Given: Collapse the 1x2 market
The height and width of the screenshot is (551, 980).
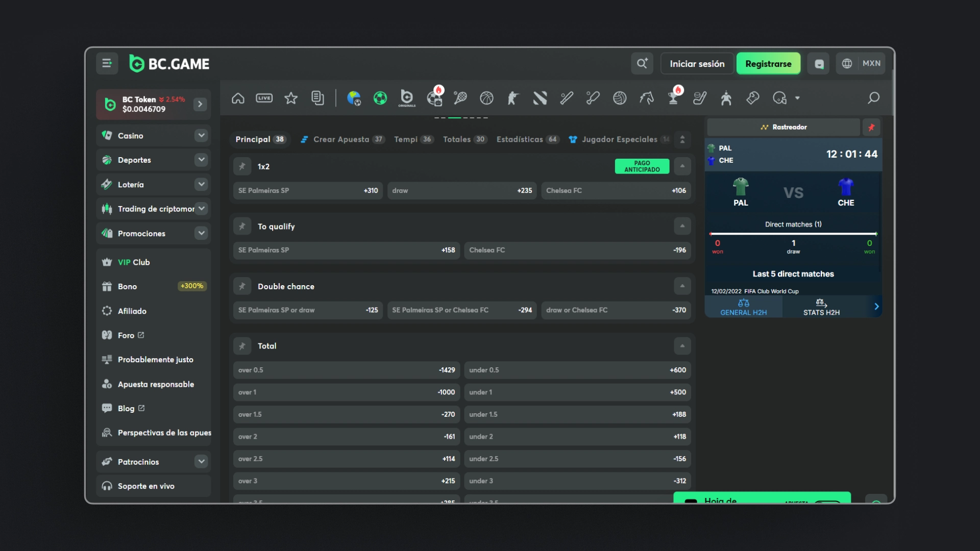Looking at the screenshot, I should point(682,166).
